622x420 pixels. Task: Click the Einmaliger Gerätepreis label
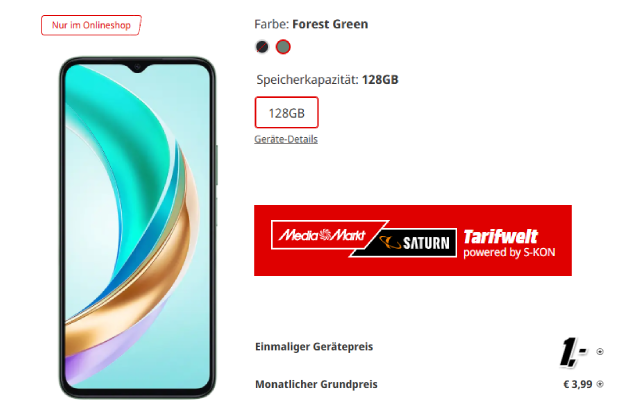[x=314, y=347]
